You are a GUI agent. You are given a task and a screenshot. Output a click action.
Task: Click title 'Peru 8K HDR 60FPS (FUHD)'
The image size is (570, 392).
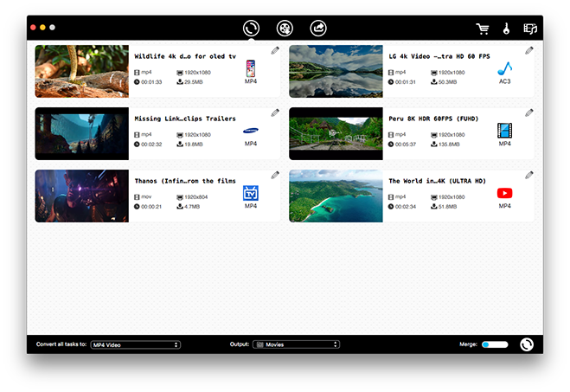(433, 119)
